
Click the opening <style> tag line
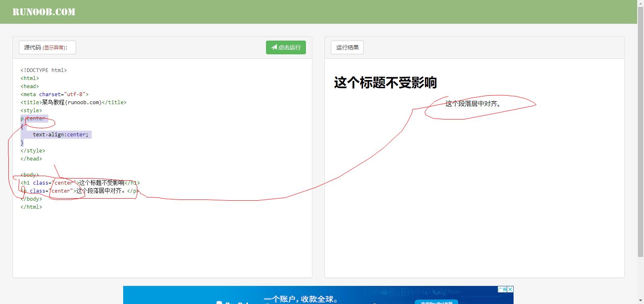[31, 110]
